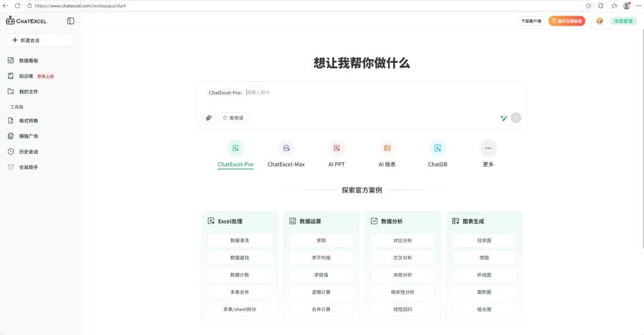Image resolution: width=644 pixels, height=335 pixels.
Task: Choose the 相关性分析 example
Action: click(402, 292)
